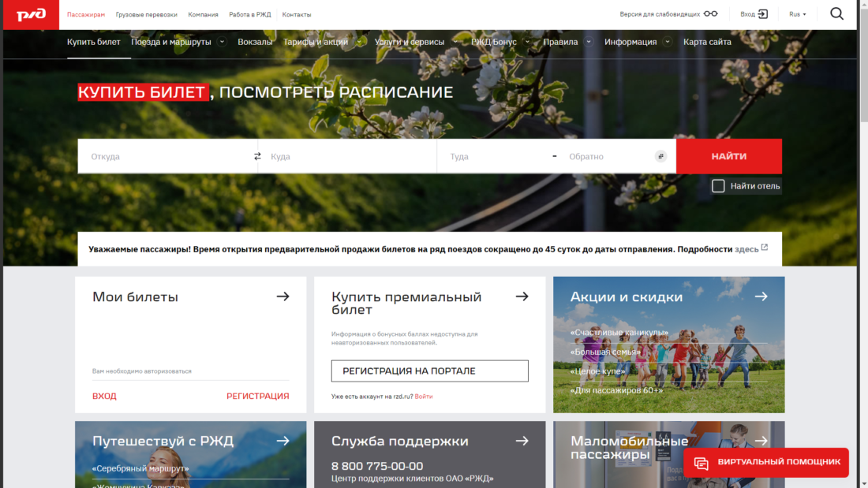
Task: Click the arrow on Путешествуй с РЖД card
Action: point(282,441)
